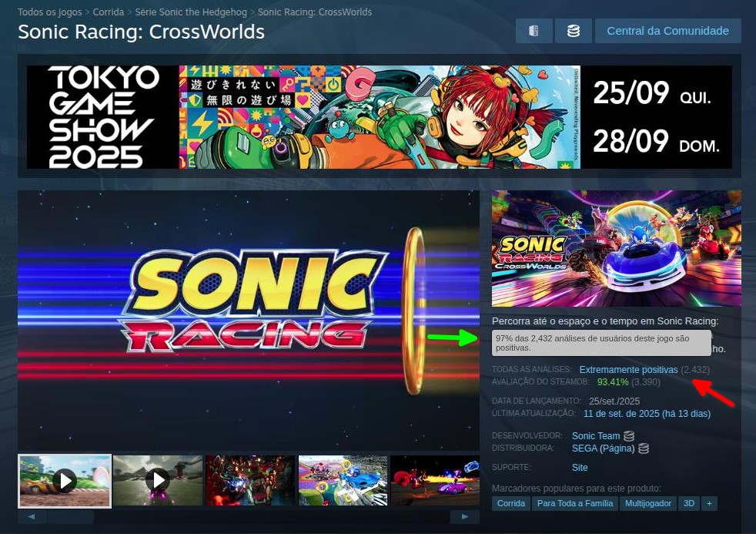Play the first trailer thumbnail with kart on grass
The width and height of the screenshot is (756, 534).
(65, 481)
